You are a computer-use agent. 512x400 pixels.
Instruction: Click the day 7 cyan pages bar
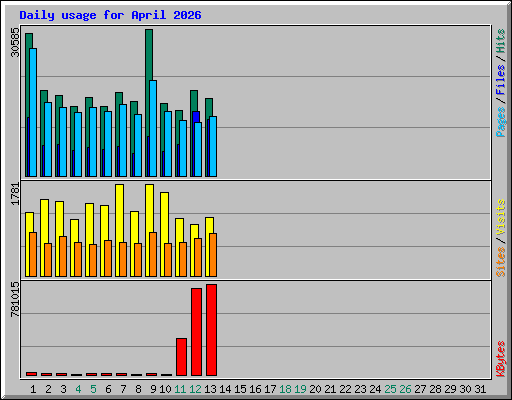(123, 140)
